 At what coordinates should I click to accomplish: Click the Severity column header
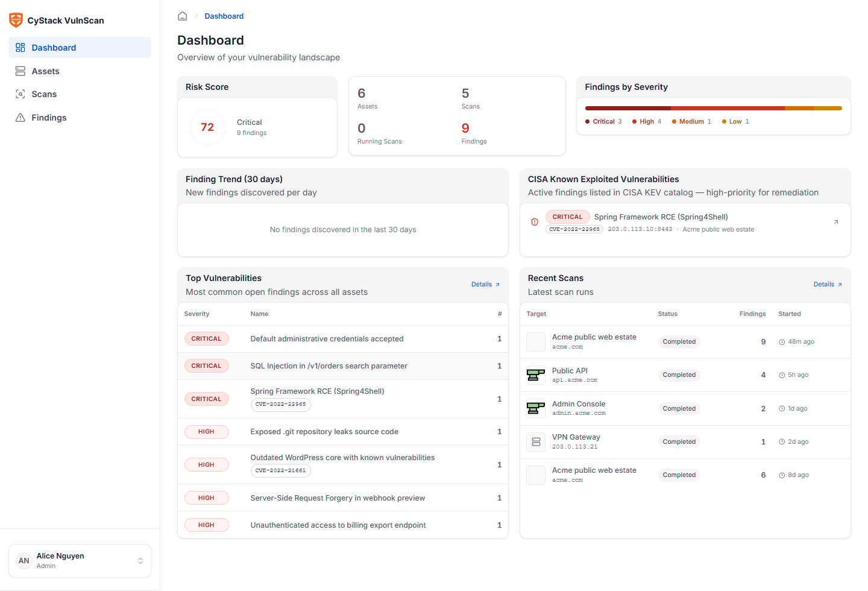point(197,314)
